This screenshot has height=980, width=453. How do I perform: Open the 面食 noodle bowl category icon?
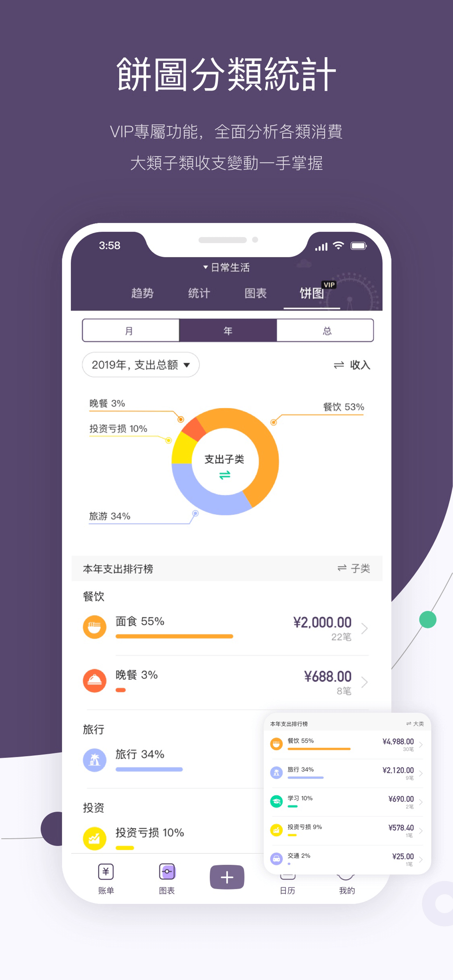[x=94, y=627]
